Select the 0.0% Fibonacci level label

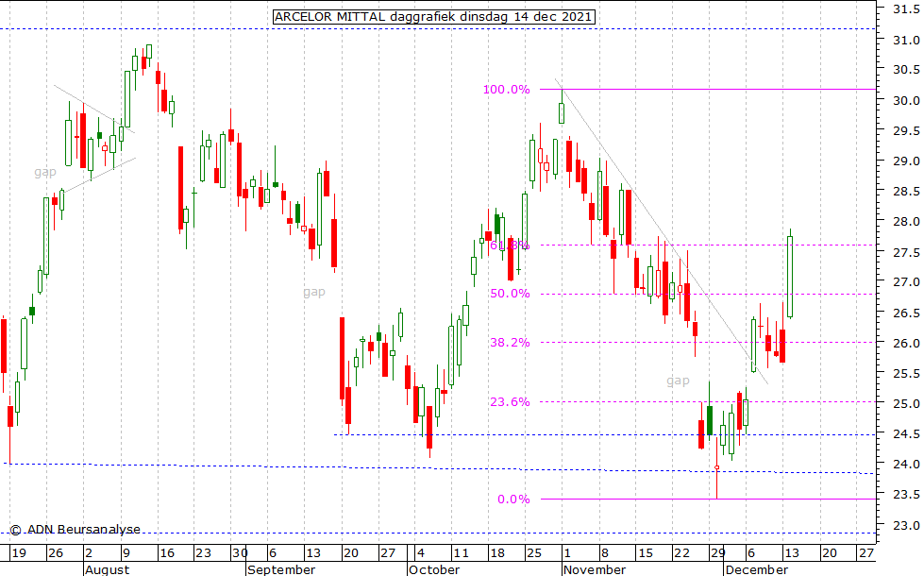513,500
